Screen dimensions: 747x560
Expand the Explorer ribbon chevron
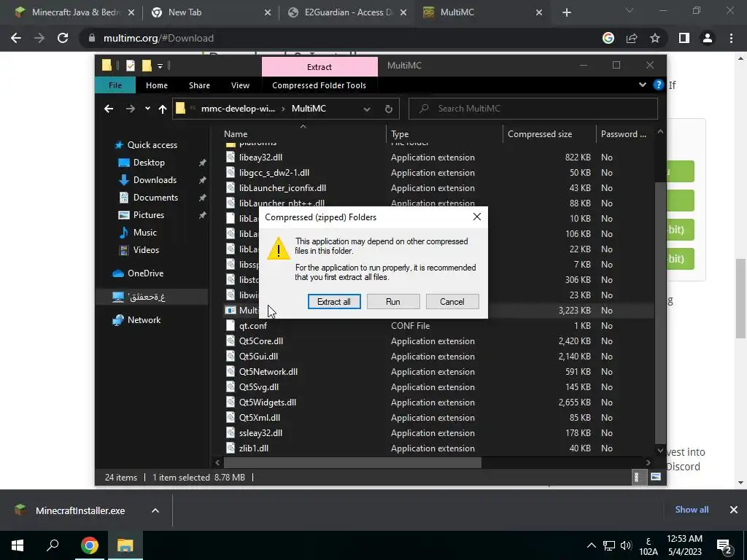click(642, 85)
